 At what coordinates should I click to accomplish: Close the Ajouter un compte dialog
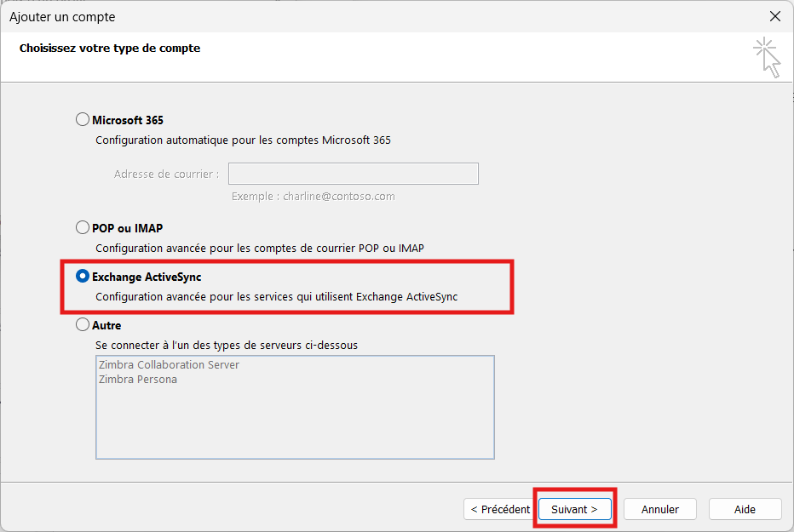pos(774,16)
